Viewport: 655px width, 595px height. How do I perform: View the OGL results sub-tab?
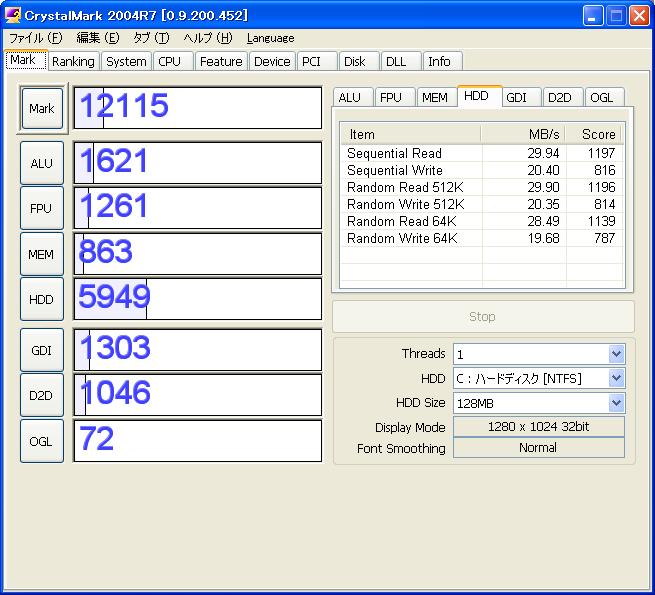click(604, 97)
